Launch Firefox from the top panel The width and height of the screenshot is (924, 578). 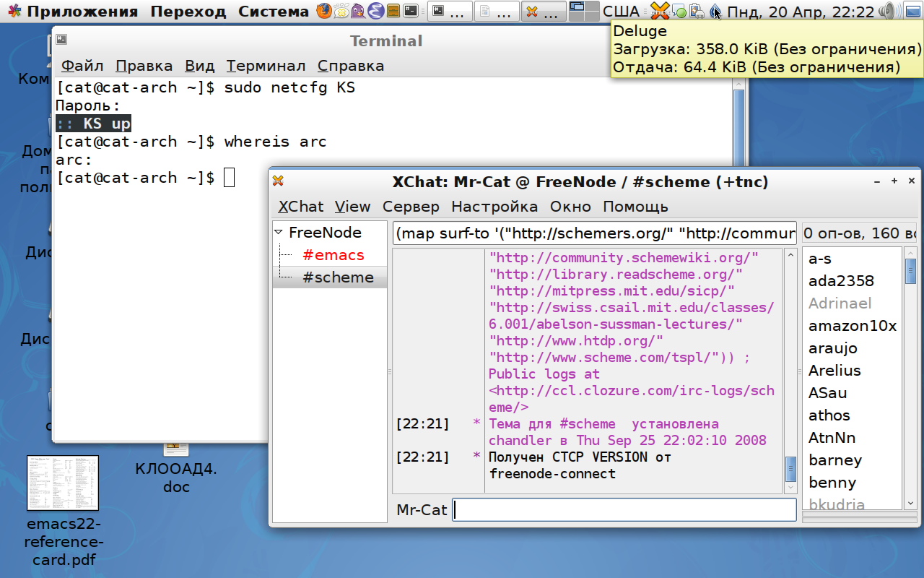[x=323, y=11]
